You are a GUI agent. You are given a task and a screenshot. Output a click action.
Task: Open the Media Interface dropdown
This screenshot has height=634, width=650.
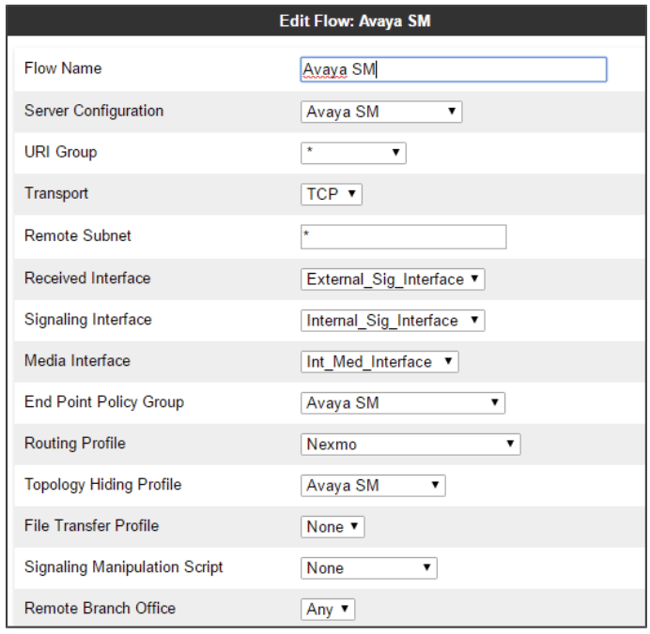[380, 362]
